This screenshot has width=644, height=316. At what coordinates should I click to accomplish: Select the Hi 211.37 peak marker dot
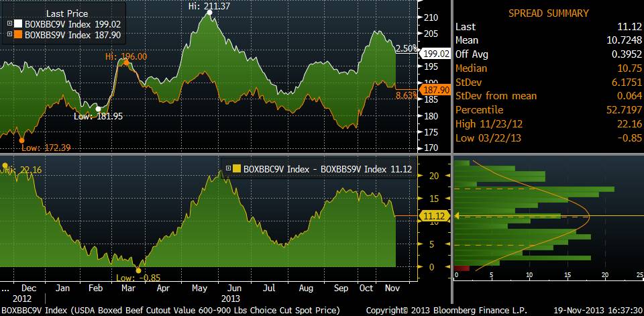211,14
